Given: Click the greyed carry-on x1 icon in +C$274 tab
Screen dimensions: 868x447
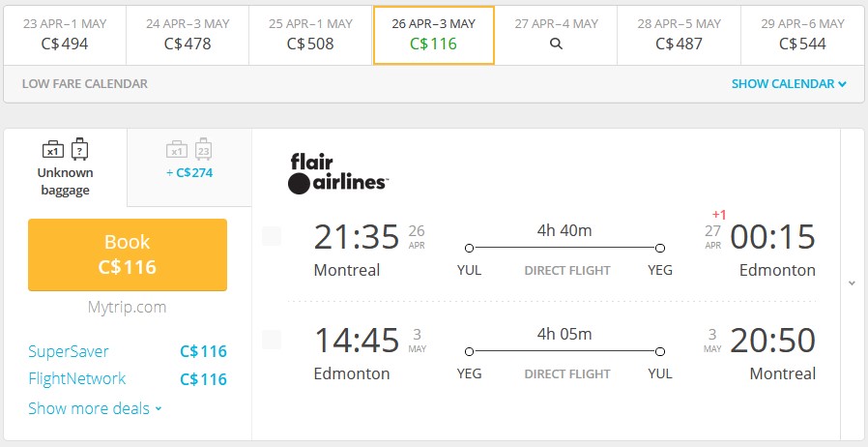Looking at the screenshot, I should pos(177,150).
